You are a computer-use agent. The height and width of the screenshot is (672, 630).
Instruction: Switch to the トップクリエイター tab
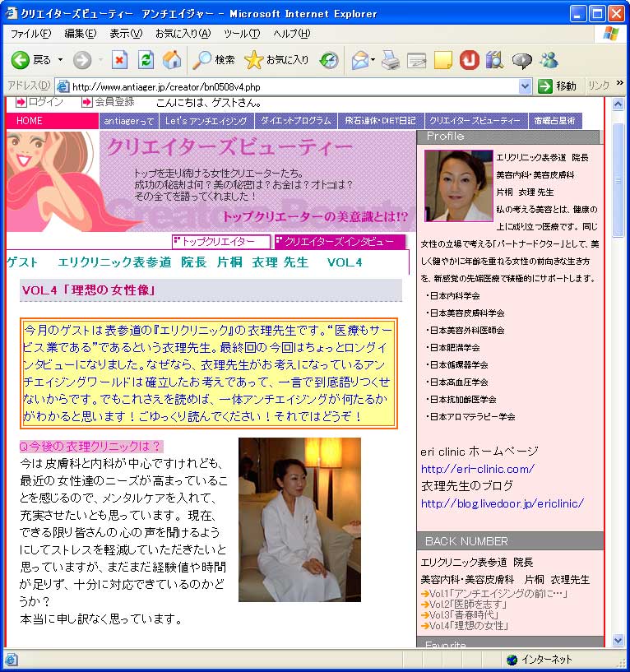click(x=220, y=242)
